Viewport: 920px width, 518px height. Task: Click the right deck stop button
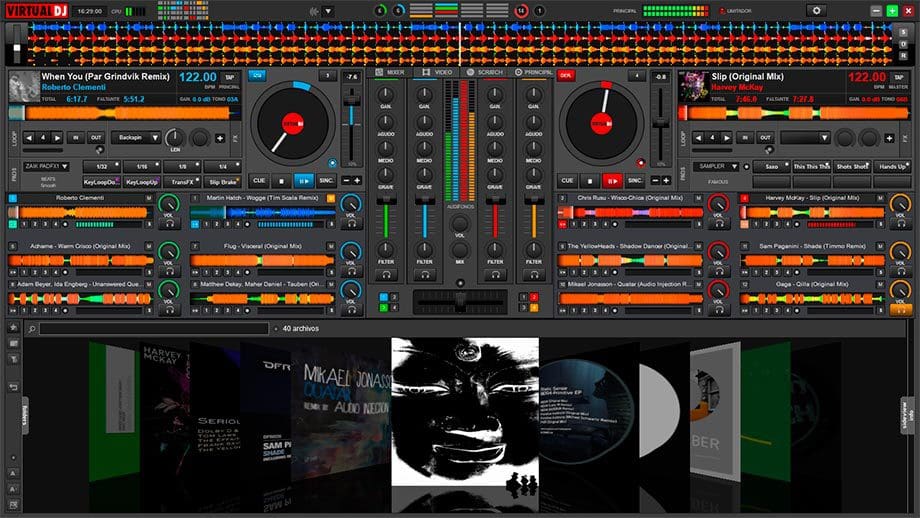590,181
